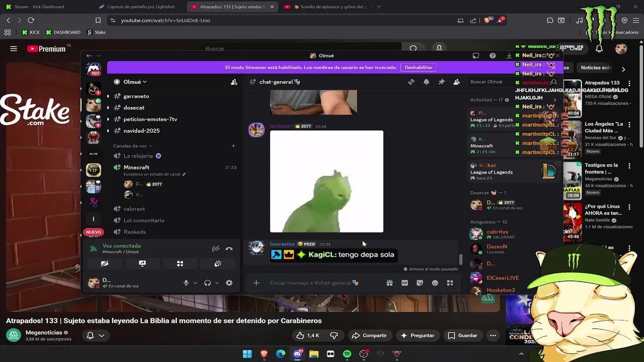Viewport: 644px width, 362px height.
Task: Switch to Captura de pantalla Lightshot tab
Action: tap(137, 7)
